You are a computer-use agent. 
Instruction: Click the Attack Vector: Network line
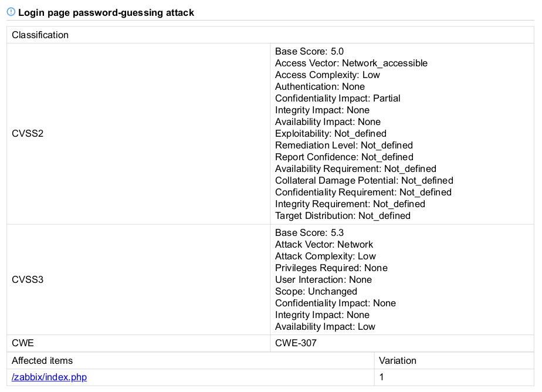click(x=324, y=244)
